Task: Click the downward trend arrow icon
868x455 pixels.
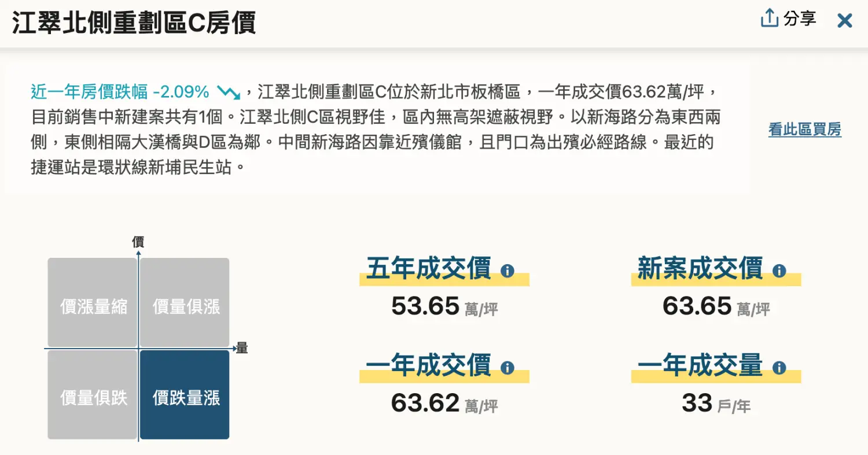Action: (229, 92)
